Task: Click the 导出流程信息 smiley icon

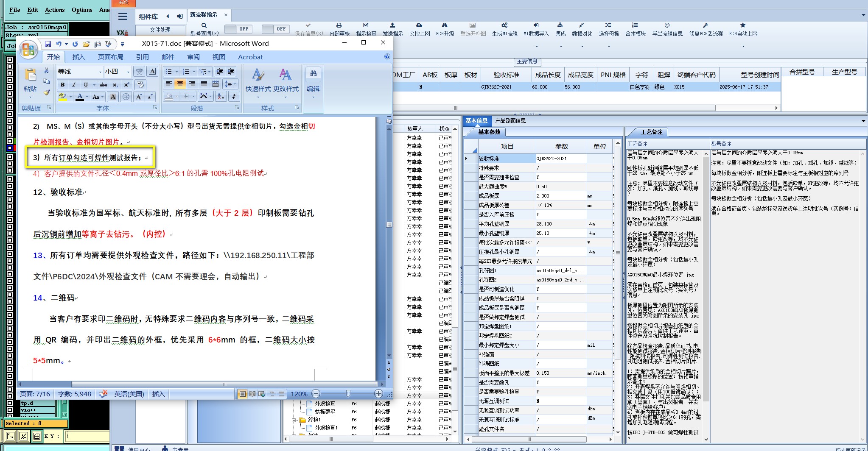Action: pos(667,25)
